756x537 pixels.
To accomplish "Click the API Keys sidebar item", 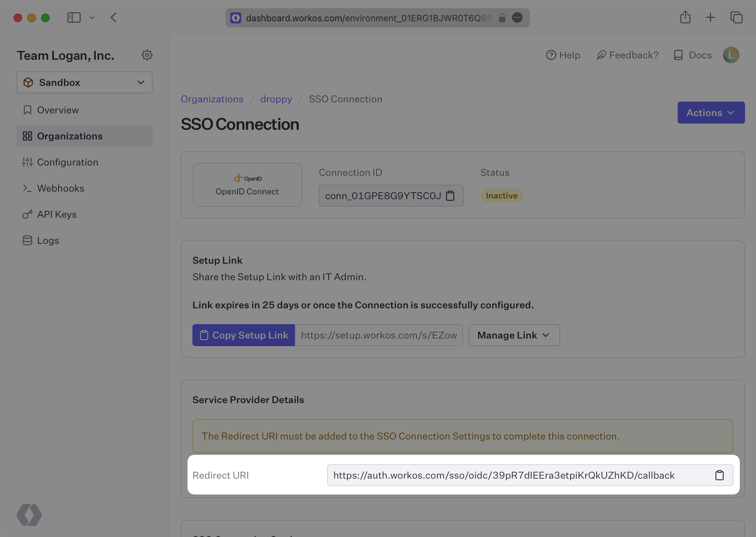I will click(56, 215).
